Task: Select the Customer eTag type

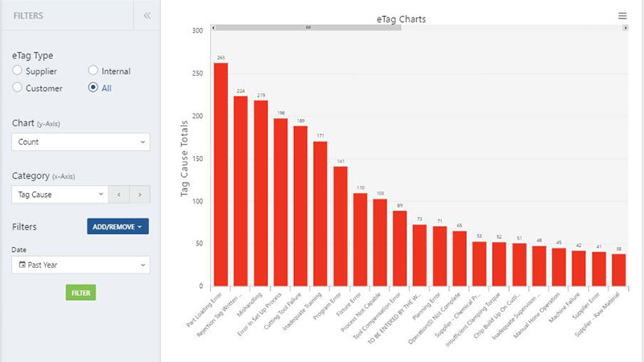Action: click(17, 87)
